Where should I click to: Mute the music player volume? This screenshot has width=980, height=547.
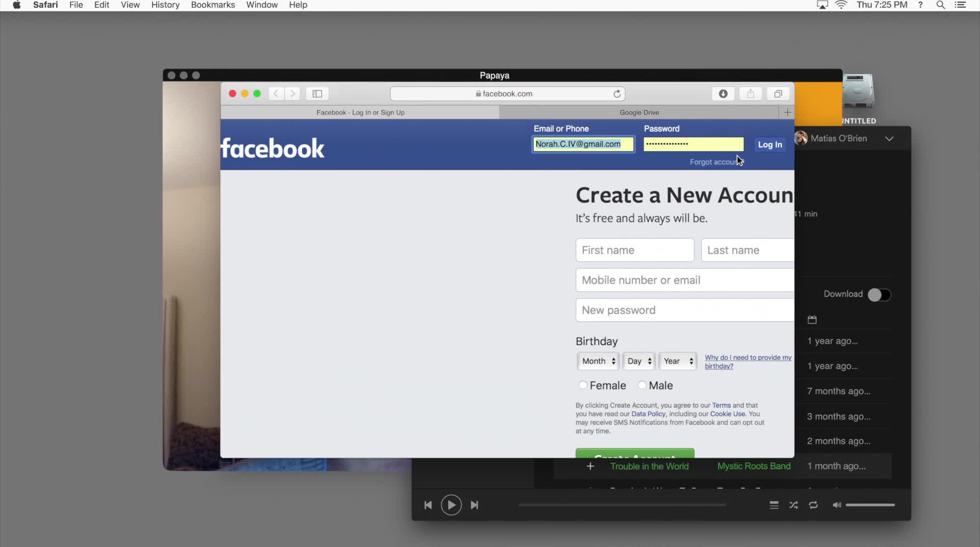(837, 505)
